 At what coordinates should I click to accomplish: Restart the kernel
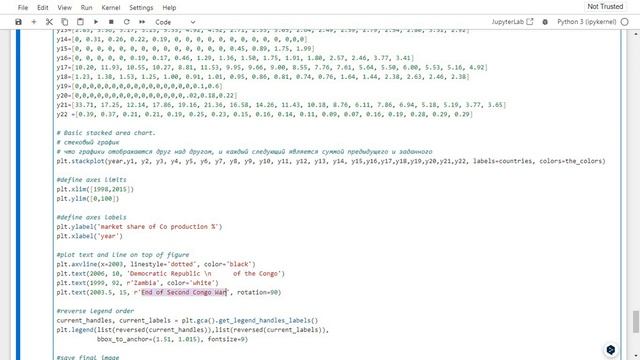[127, 22]
